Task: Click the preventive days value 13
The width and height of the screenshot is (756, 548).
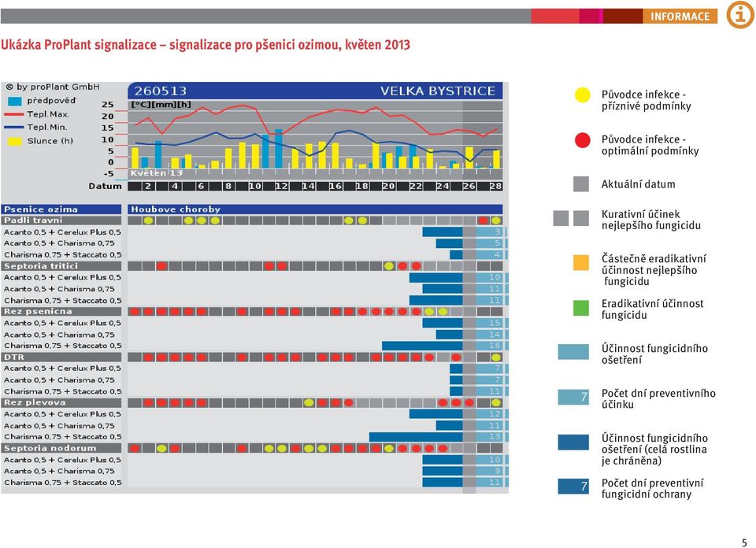Action: 495,437
